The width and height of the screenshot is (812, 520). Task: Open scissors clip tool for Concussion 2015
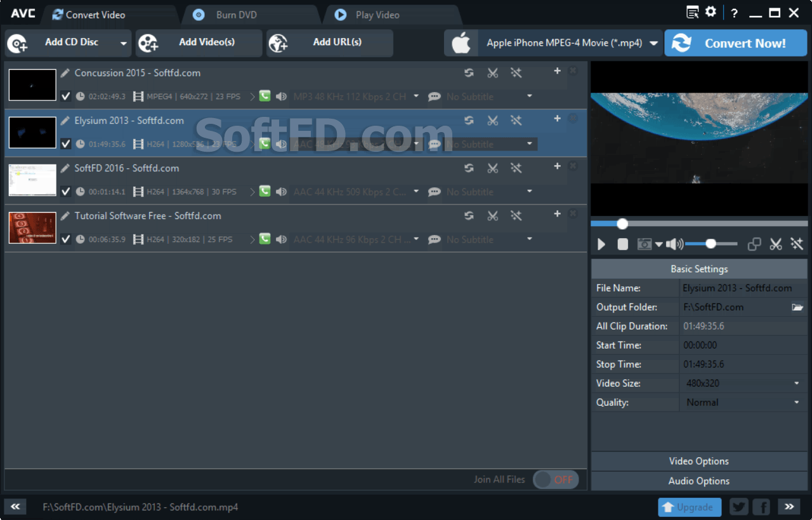493,72
